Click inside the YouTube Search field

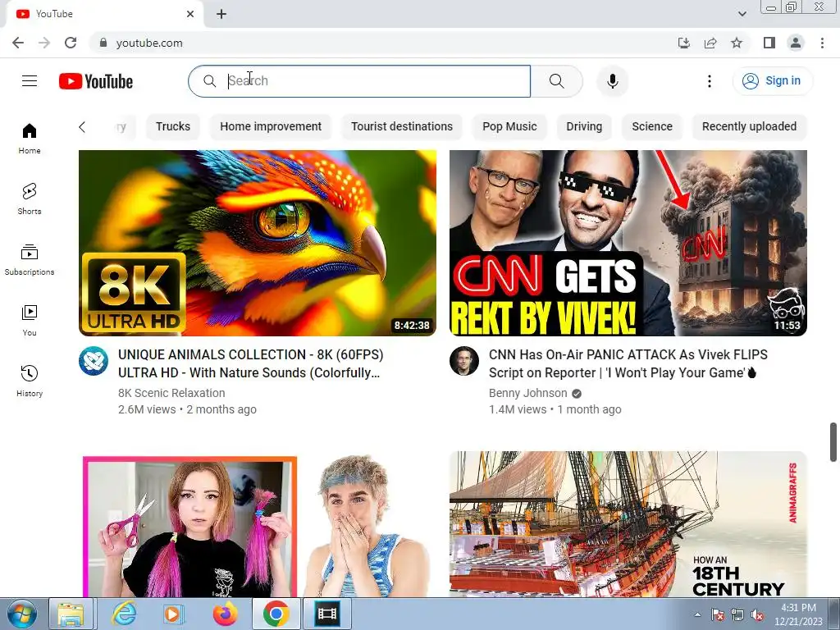pyautogui.click(x=359, y=81)
